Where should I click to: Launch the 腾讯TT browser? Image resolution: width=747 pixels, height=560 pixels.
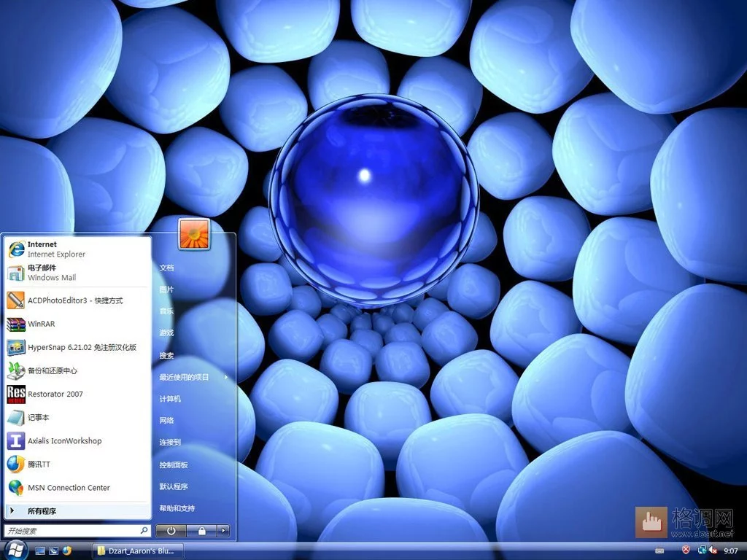[77, 464]
